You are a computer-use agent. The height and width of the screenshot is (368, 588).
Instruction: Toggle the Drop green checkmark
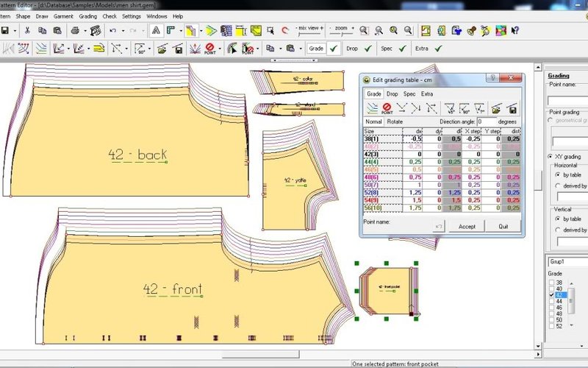tap(368, 49)
